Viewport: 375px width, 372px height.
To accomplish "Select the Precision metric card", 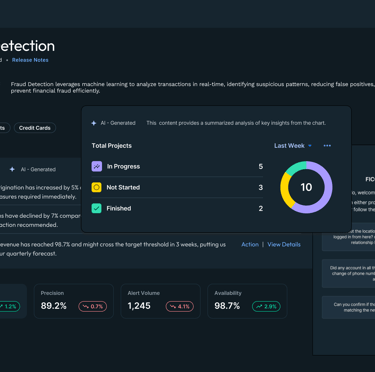I will point(74,301).
